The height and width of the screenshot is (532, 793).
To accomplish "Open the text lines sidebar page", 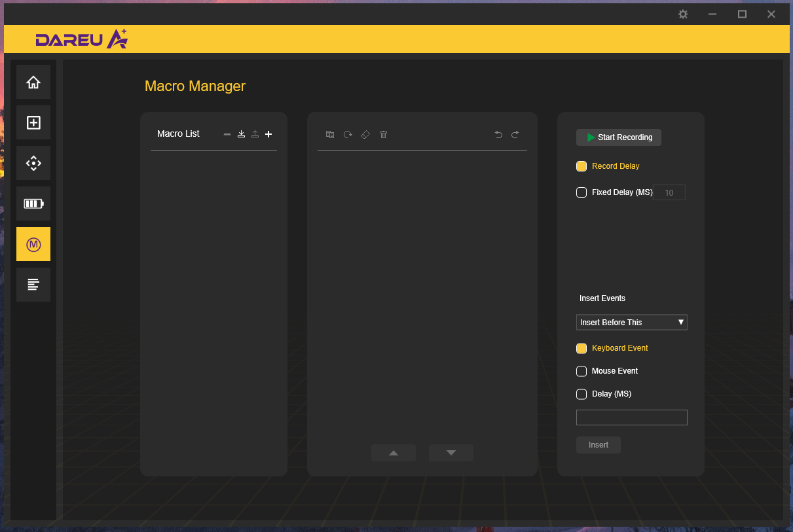I will 33,285.
